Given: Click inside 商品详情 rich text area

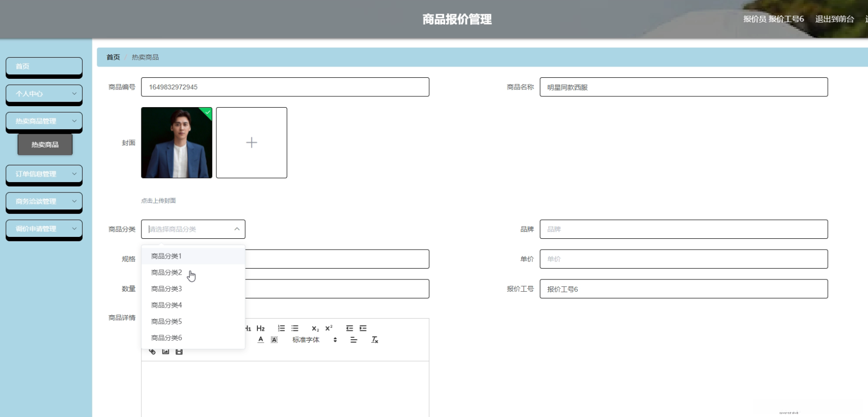Looking at the screenshot, I should tap(285, 389).
